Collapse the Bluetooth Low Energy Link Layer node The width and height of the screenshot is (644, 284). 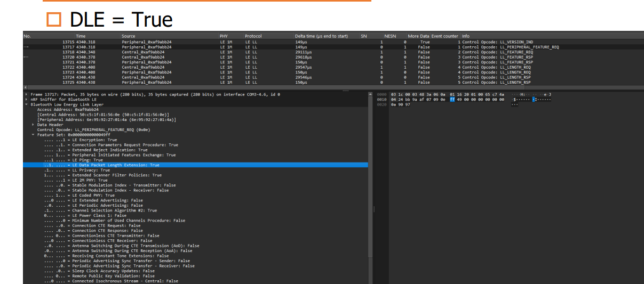click(x=26, y=104)
